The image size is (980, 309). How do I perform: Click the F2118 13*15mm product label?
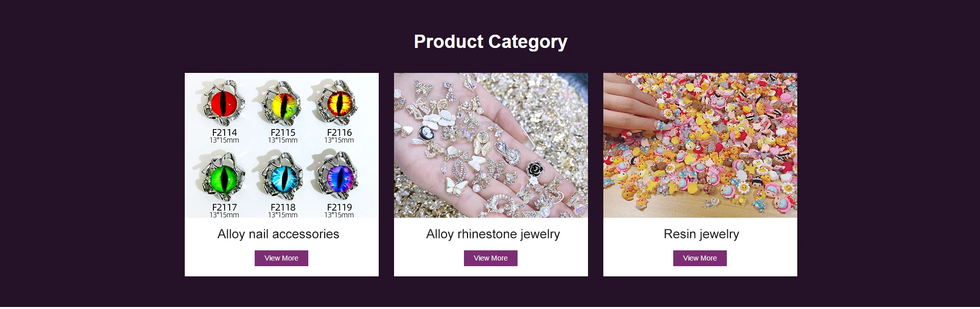click(283, 211)
